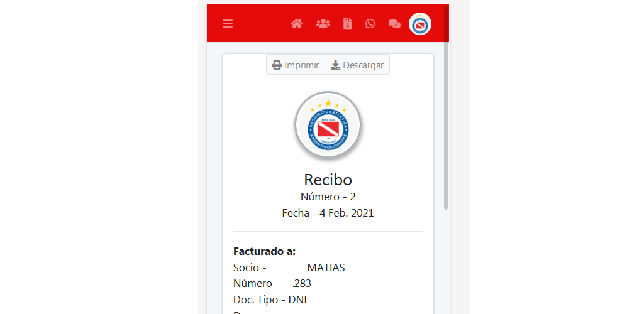Click the page vertical scrollbar
644x314 pixels.
point(446,108)
